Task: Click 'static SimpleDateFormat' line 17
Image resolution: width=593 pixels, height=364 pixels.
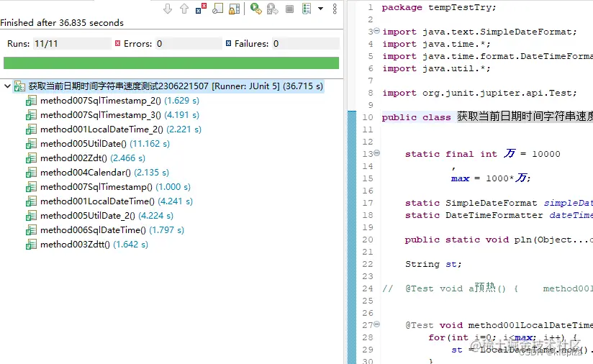Action: 471,203
